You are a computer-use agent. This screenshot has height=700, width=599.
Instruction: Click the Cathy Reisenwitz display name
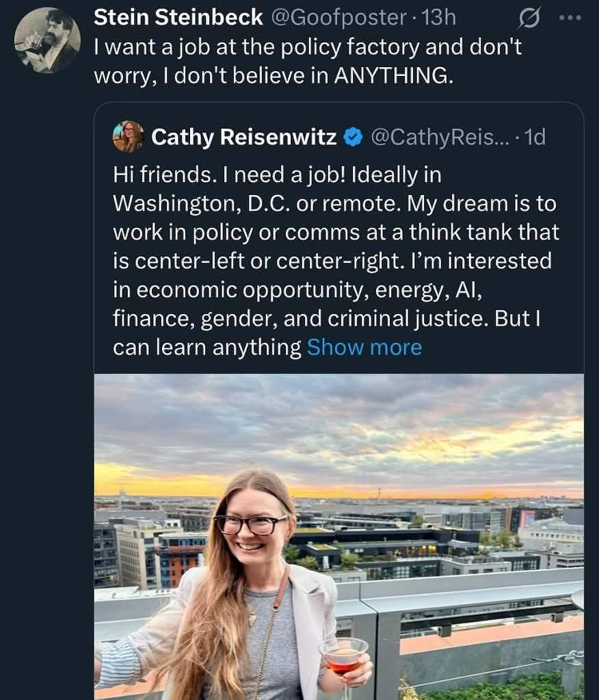point(243,138)
